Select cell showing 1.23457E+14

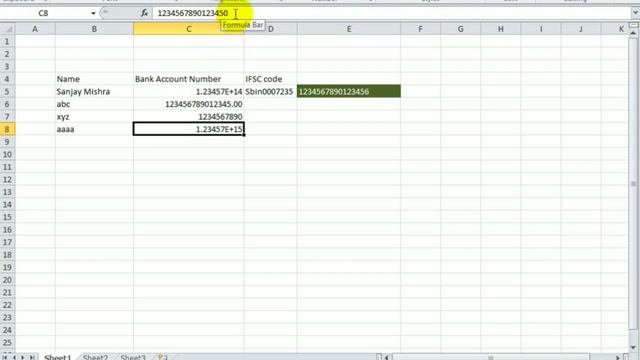[x=189, y=91]
